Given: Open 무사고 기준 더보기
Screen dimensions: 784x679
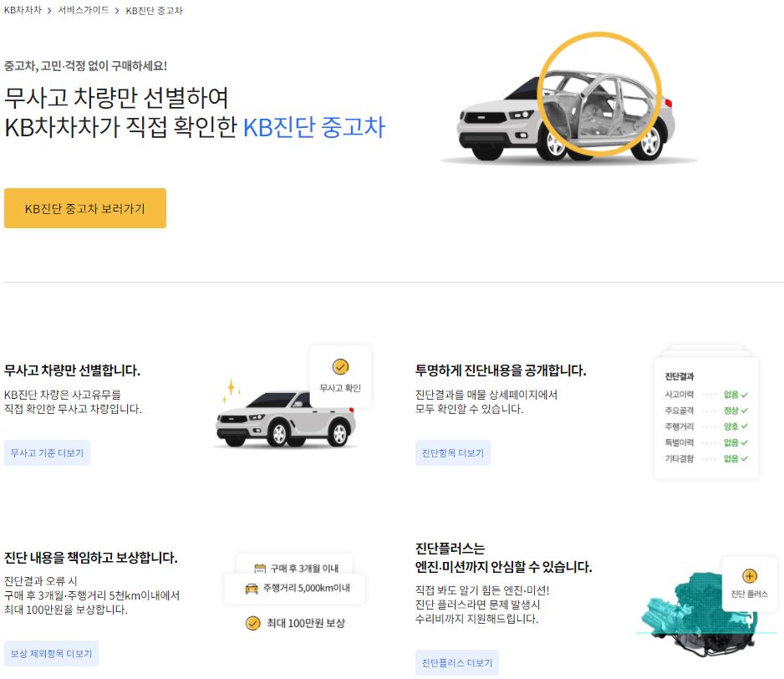Looking at the screenshot, I should pos(47,453).
